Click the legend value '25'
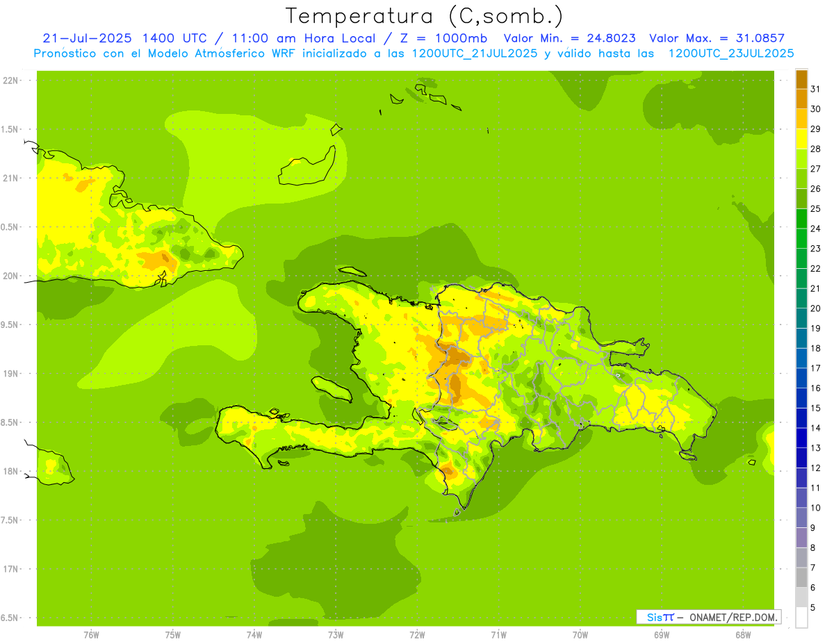Image resolution: width=834 pixels, height=644 pixels. 816,208
